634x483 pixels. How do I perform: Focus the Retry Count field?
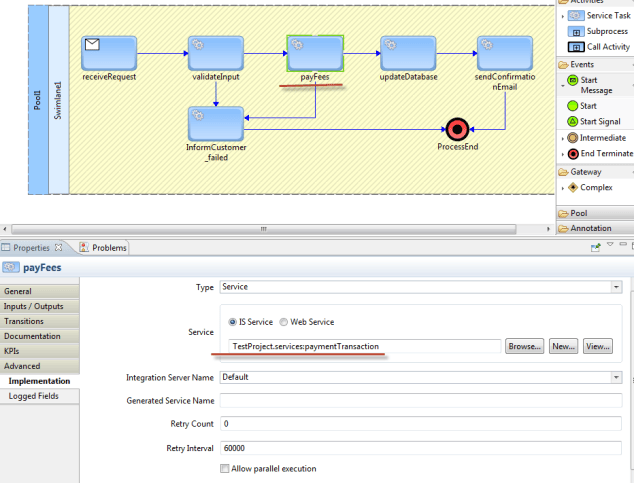pos(421,424)
